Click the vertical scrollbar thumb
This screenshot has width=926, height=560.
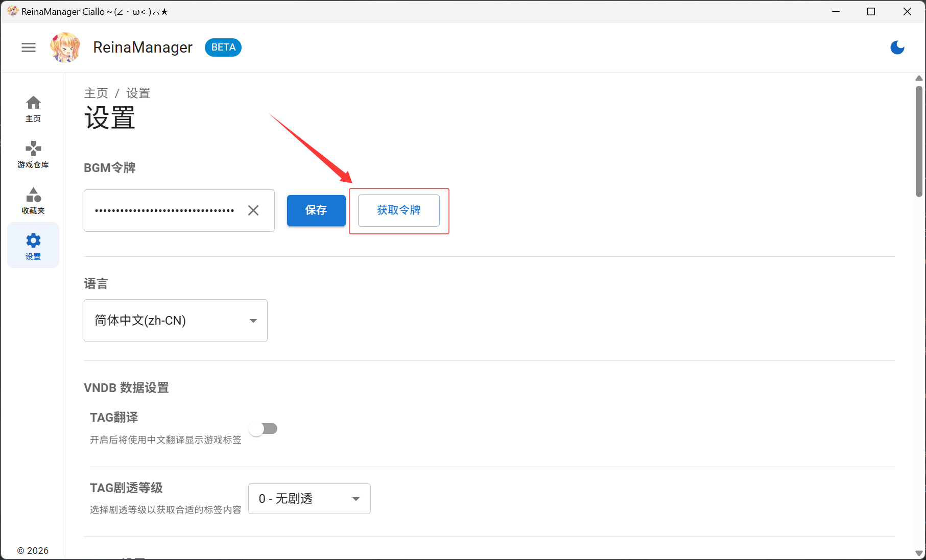(x=919, y=140)
